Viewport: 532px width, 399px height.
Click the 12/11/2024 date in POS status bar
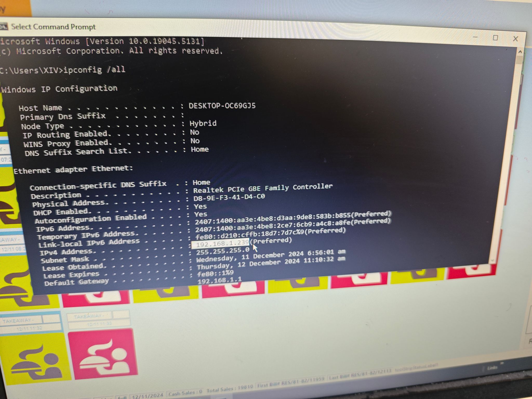click(x=148, y=395)
